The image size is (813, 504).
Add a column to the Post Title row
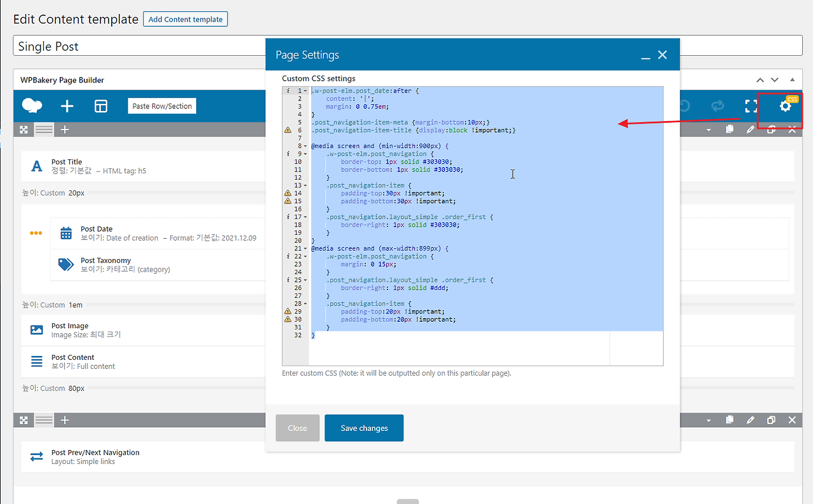pyautogui.click(x=65, y=129)
